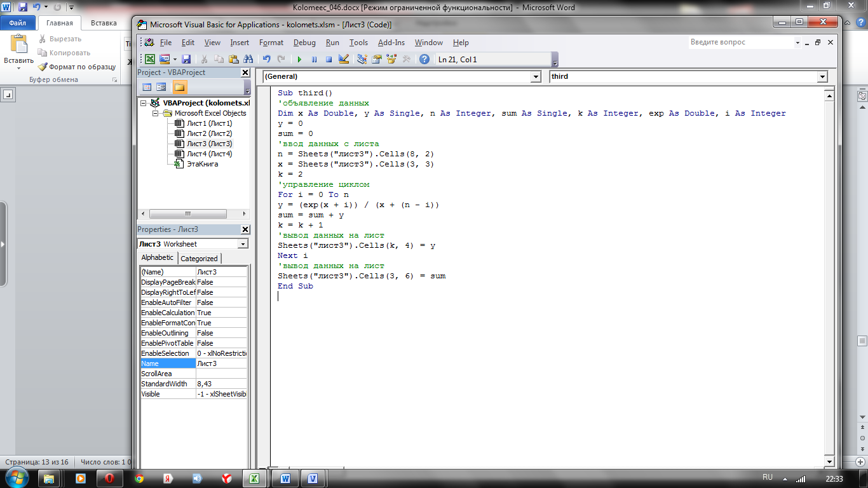Open the File menu in VBA editor
The image size is (868, 488).
[166, 43]
